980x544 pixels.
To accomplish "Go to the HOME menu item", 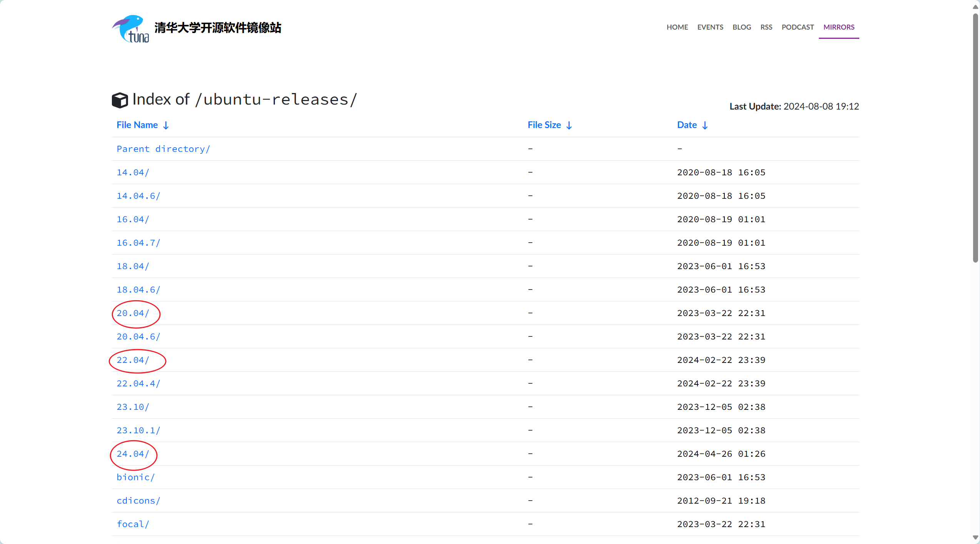I will [x=677, y=27].
